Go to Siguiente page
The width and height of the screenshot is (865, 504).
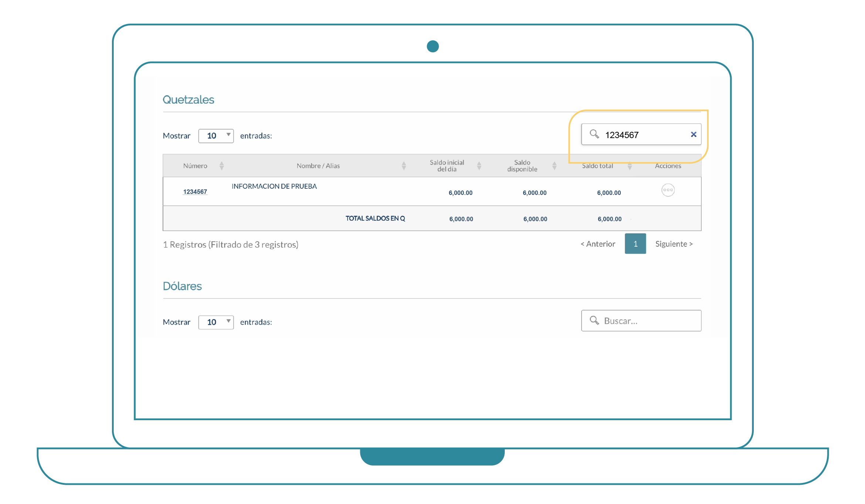[674, 244]
